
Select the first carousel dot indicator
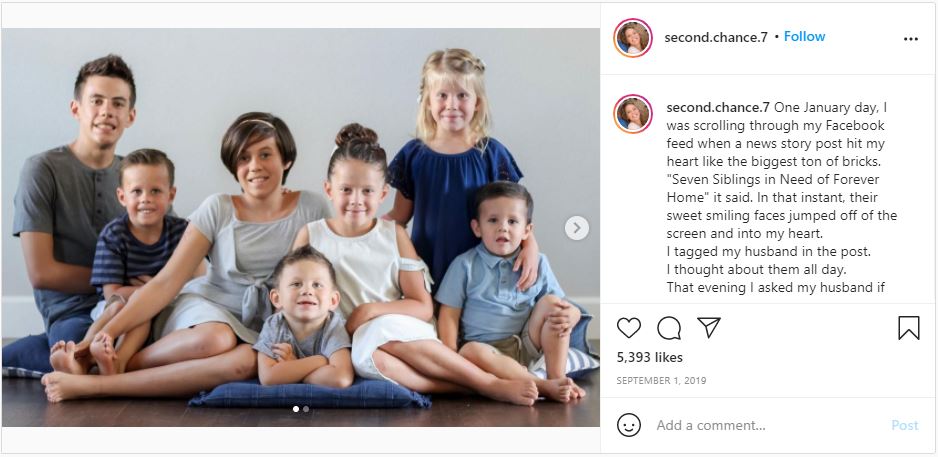click(x=296, y=409)
